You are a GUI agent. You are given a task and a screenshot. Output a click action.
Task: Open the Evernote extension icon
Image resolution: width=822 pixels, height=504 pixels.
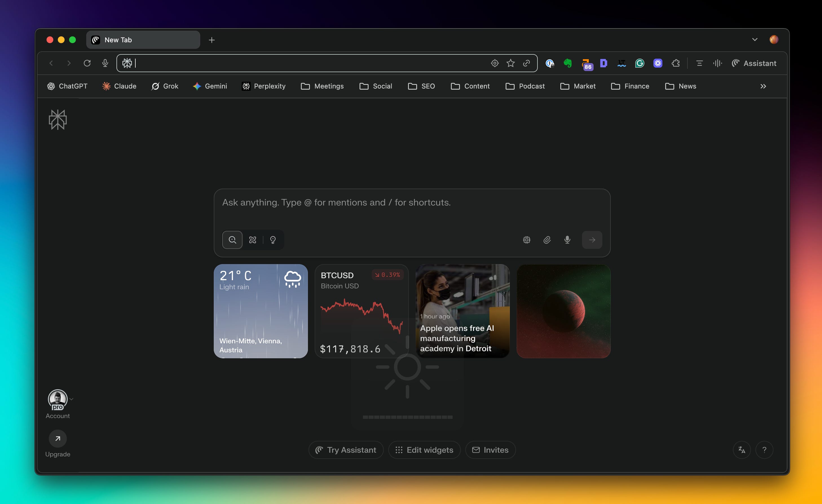tap(567, 63)
